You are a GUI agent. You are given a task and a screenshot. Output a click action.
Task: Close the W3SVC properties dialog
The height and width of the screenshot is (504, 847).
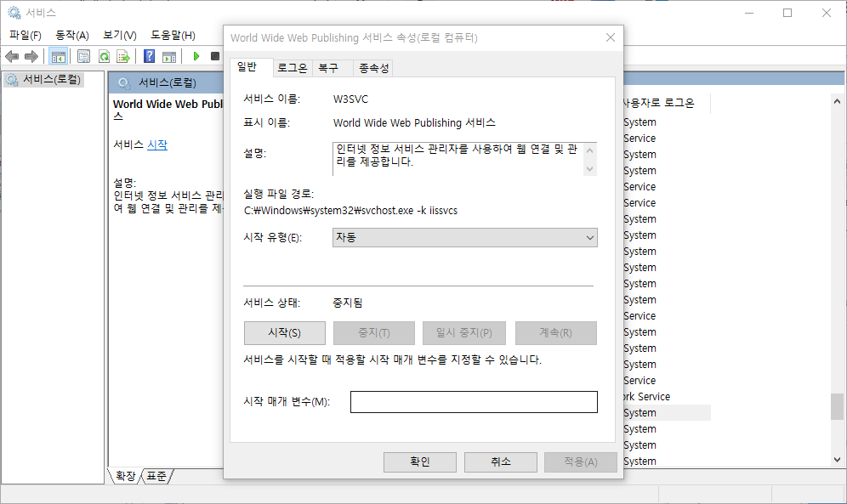(x=611, y=37)
